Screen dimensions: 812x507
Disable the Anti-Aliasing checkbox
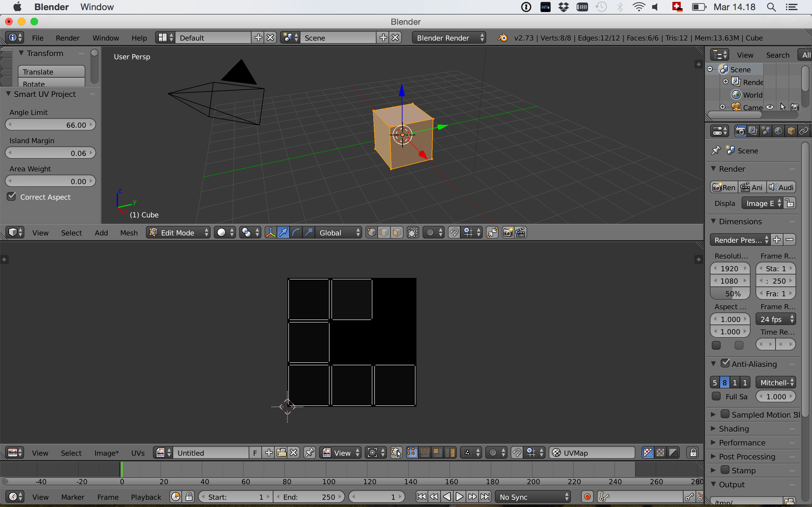pos(726,363)
